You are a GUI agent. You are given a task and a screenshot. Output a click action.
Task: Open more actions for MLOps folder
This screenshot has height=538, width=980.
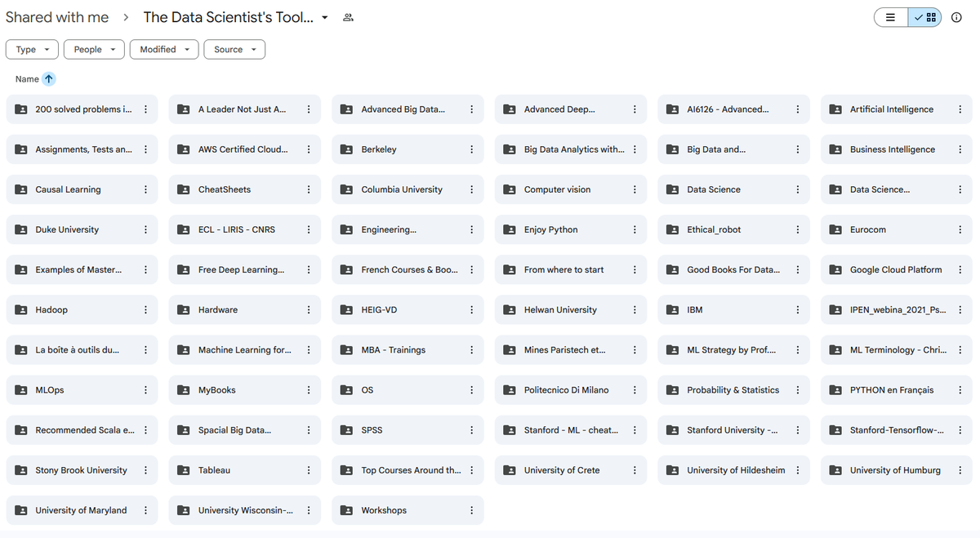pyautogui.click(x=145, y=390)
